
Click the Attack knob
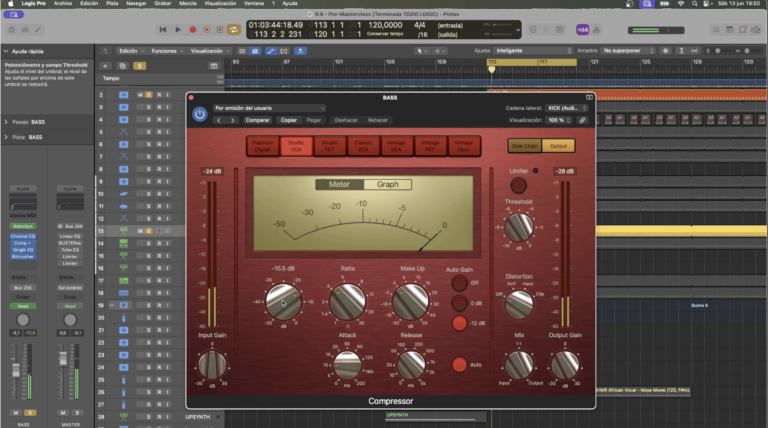point(347,365)
